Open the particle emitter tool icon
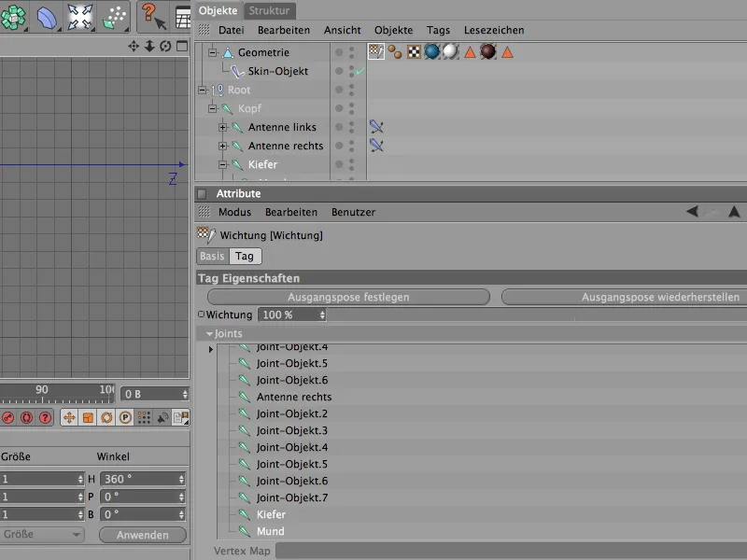This screenshot has height=560, width=747. coord(115,18)
